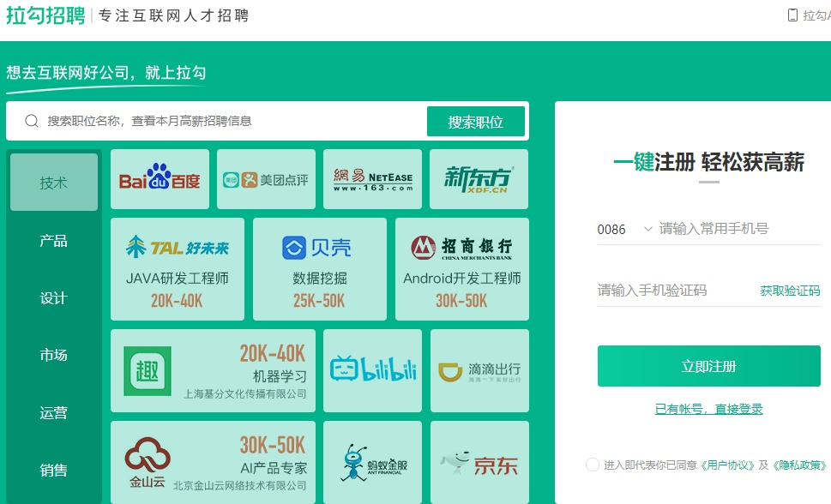
Task: Open the 《用户协议》 link
Action: [x=728, y=465]
